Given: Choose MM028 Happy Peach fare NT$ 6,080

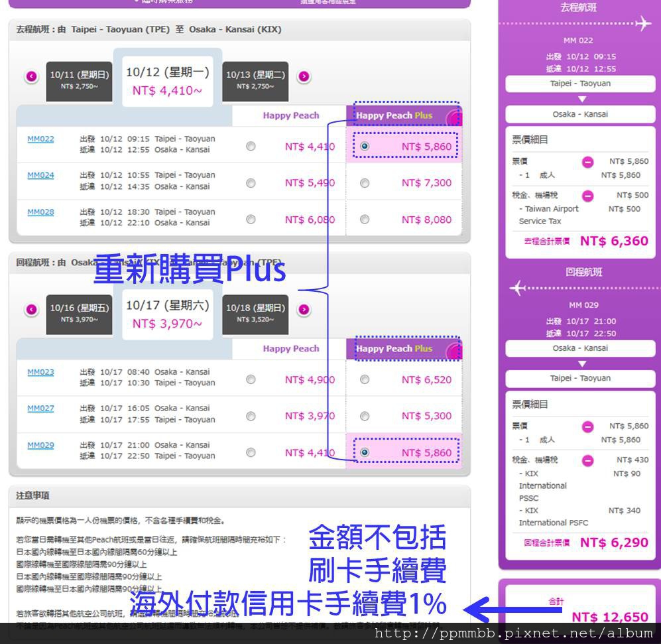Looking at the screenshot, I should click(251, 220).
